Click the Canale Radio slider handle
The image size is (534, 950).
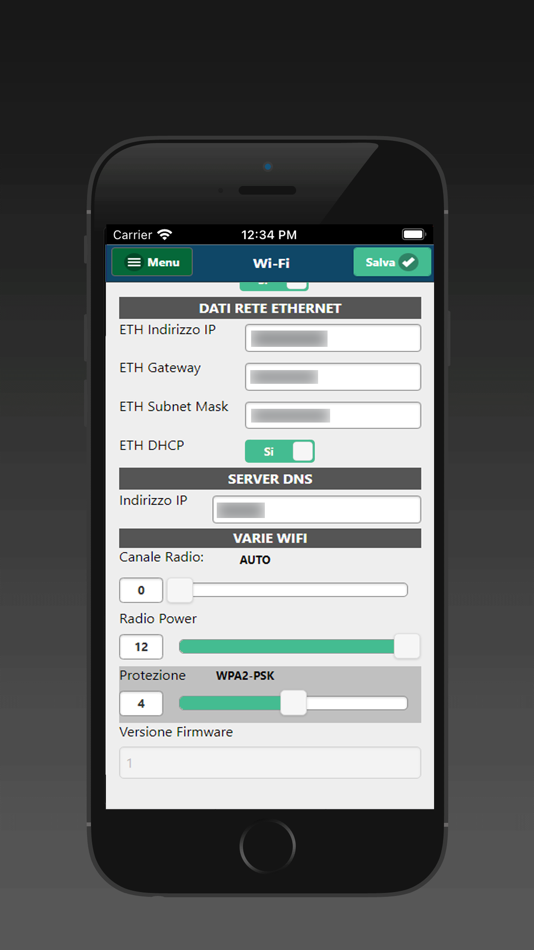click(180, 590)
